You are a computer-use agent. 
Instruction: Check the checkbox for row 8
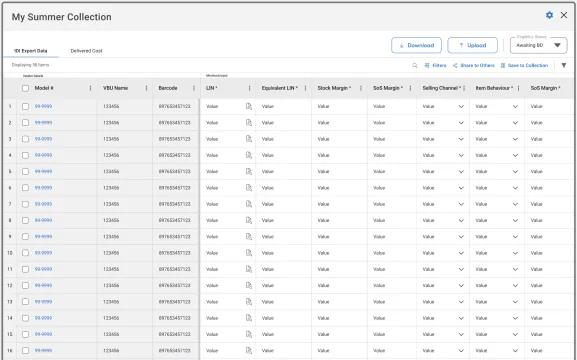tap(25, 220)
